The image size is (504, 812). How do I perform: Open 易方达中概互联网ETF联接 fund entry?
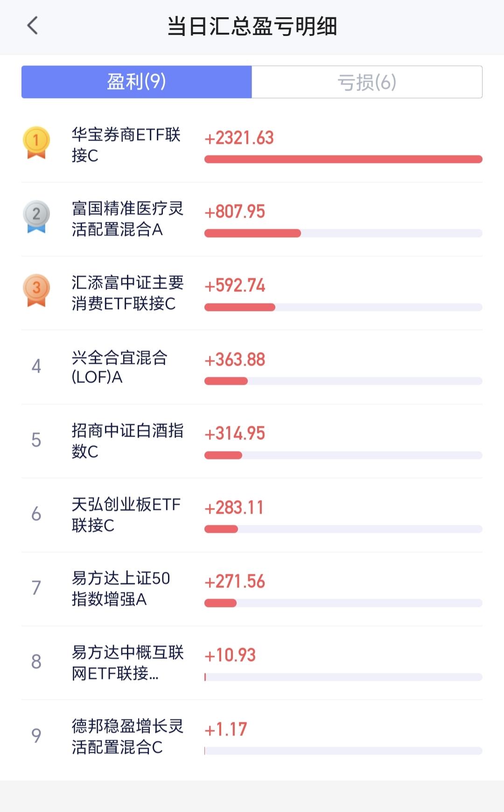[252, 663]
